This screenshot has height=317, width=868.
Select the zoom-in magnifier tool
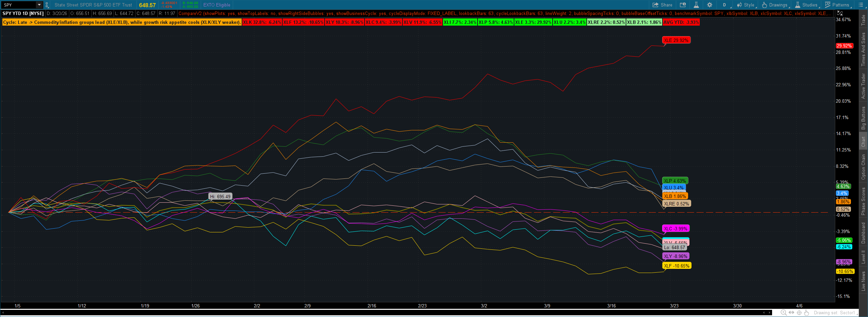[x=783, y=313]
